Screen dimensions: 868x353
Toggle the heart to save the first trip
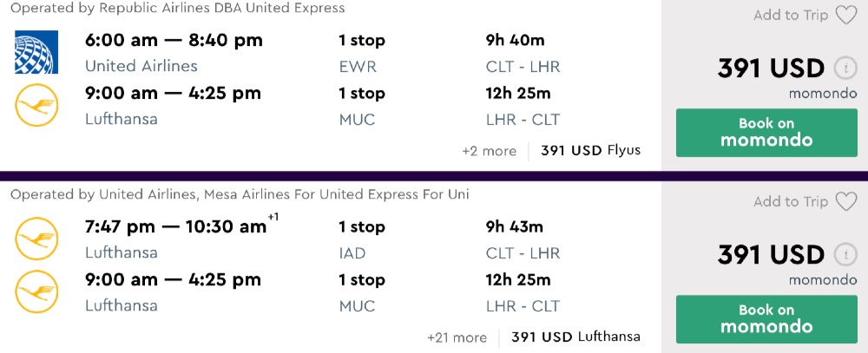(845, 15)
